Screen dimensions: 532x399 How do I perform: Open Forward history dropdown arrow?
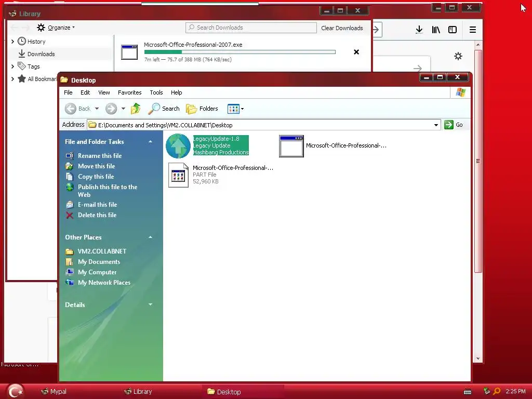(123, 109)
